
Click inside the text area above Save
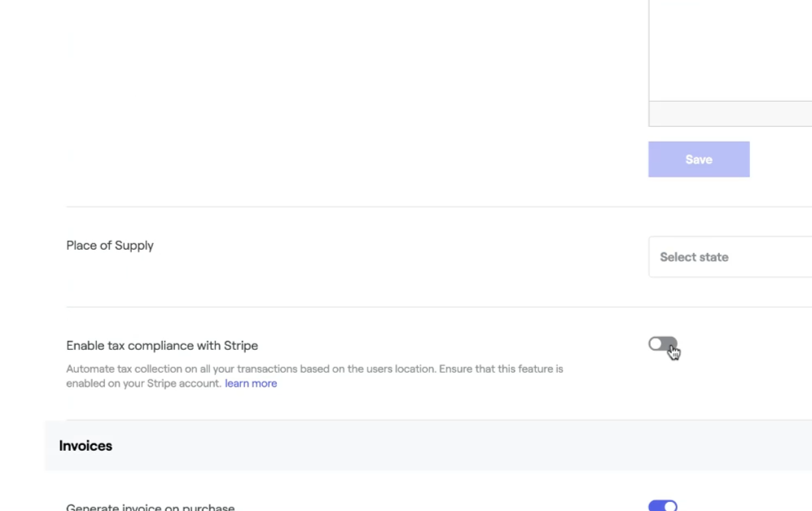[730, 49]
